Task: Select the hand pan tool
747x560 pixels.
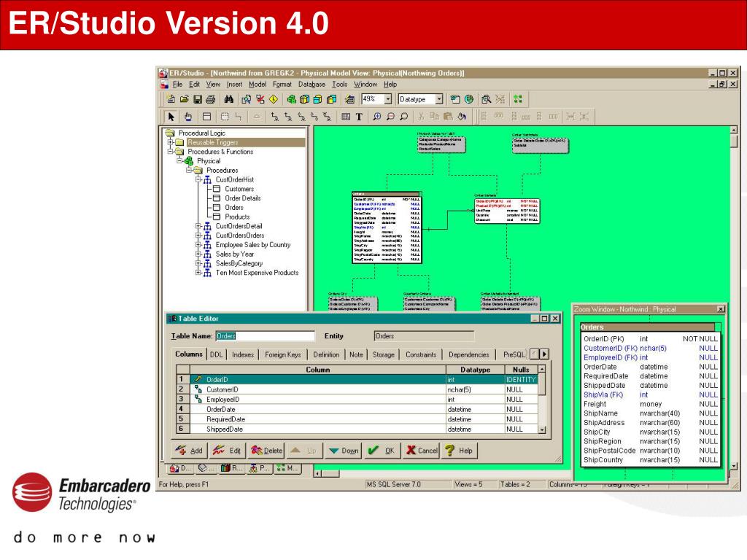Action: 188,117
